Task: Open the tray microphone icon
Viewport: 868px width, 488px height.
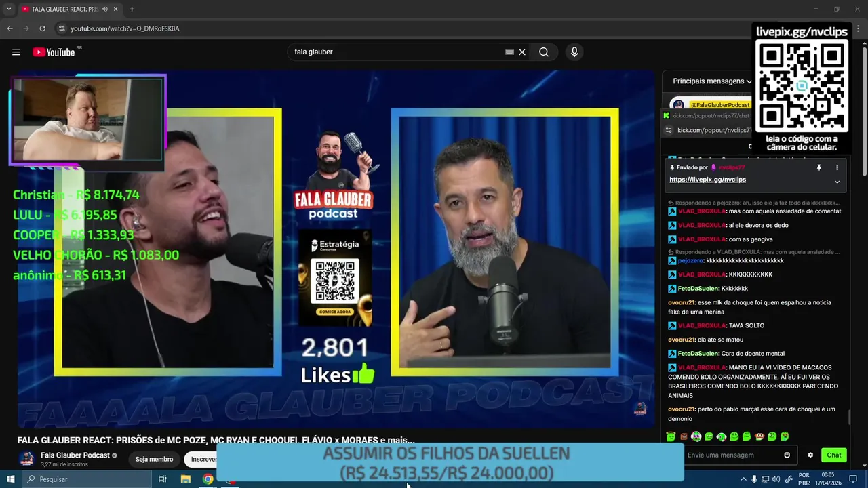Action: pos(754,479)
